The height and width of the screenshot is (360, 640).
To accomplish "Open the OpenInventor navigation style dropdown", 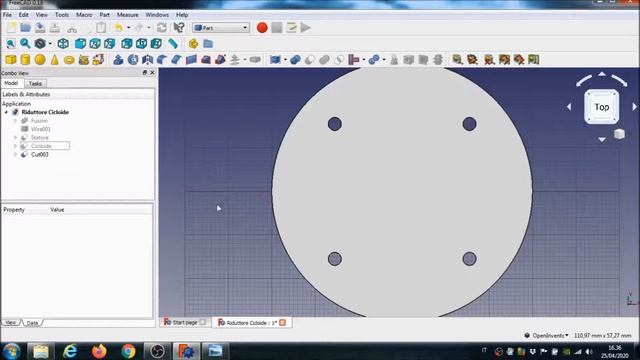I will pyautogui.click(x=547, y=336).
